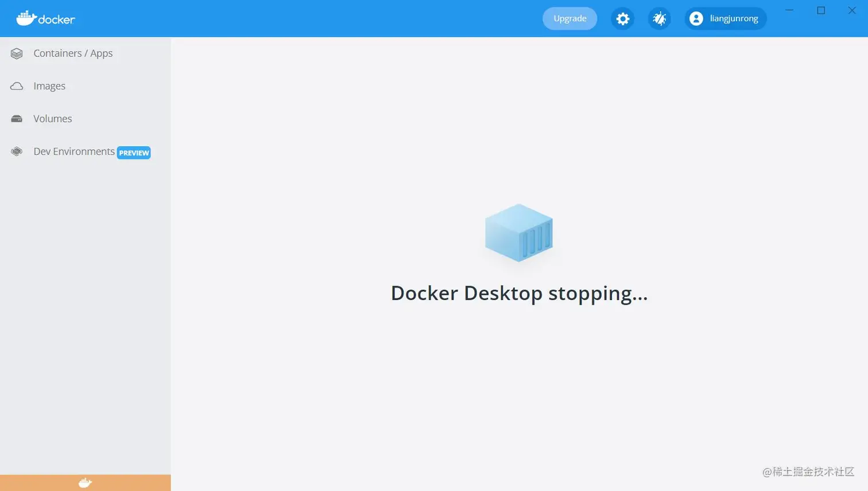868x491 pixels.
Task: Select Volumes in the left sidebar
Action: coord(53,119)
